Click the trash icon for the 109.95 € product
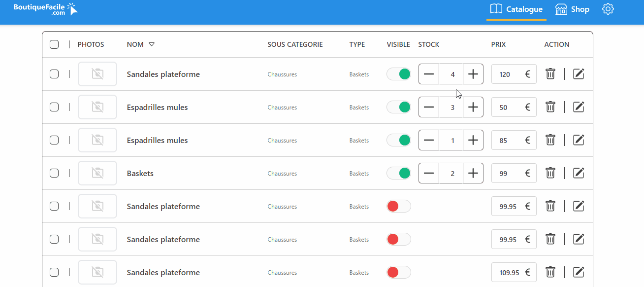The height and width of the screenshot is (287, 644). (x=550, y=272)
